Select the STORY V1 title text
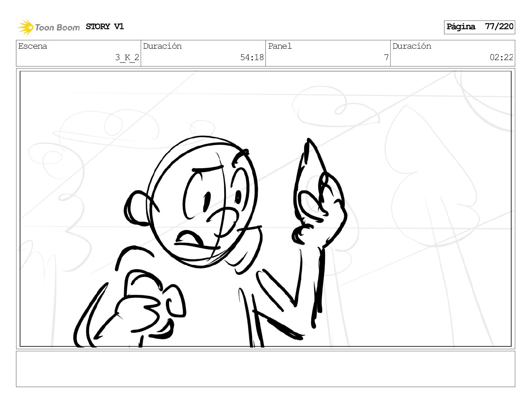The image size is (532, 411). pyautogui.click(x=105, y=27)
